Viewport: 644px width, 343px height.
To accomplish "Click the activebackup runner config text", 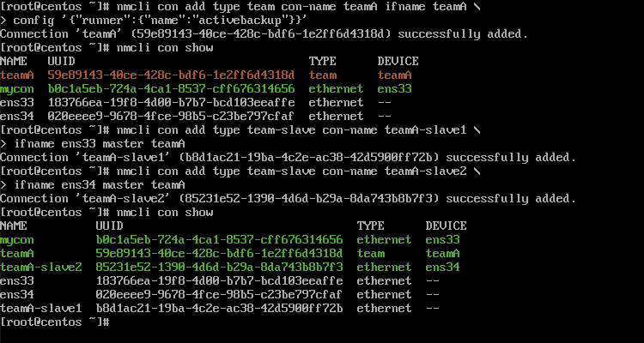I will (161, 20).
